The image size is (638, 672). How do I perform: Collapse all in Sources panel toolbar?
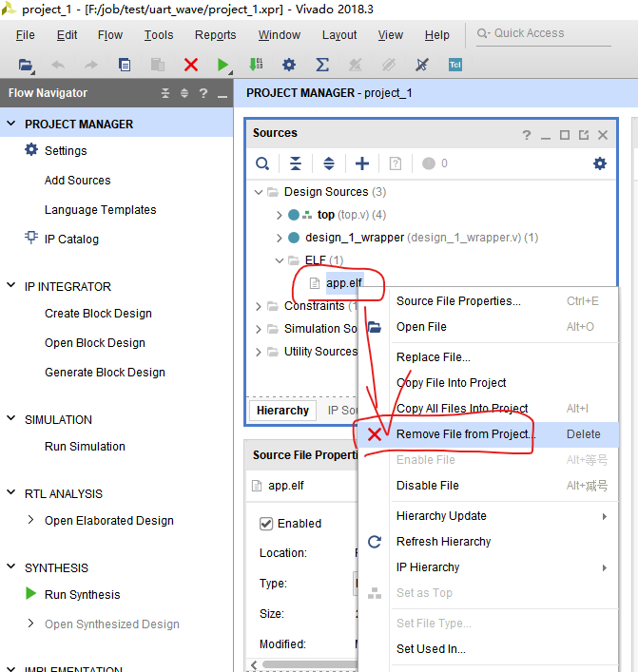tap(296, 163)
